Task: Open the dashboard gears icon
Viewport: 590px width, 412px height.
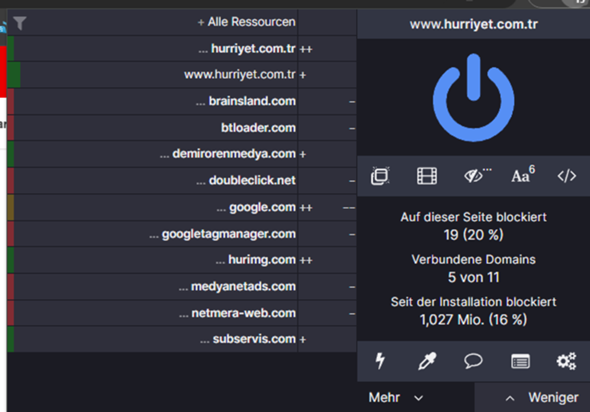Action: pos(566,361)
